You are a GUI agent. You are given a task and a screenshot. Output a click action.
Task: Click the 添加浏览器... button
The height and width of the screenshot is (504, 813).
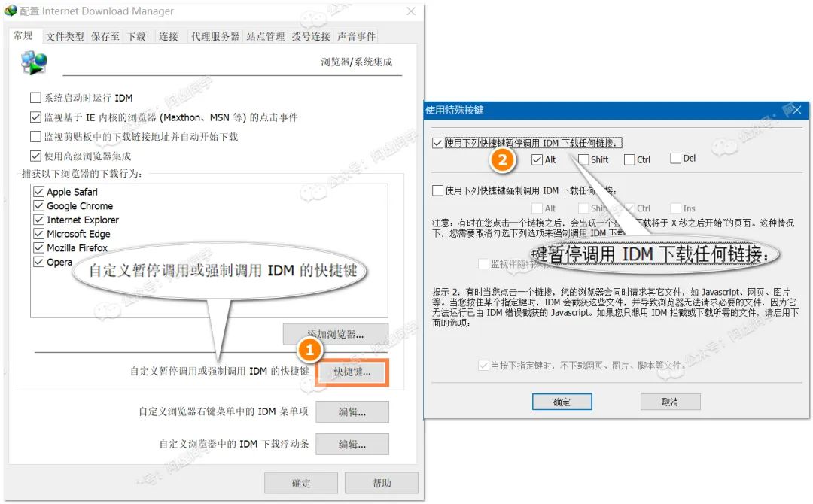[x=336, y=334]
